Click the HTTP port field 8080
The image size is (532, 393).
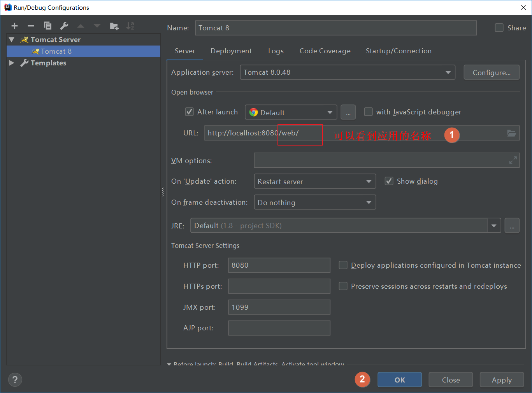click(279, 265)
